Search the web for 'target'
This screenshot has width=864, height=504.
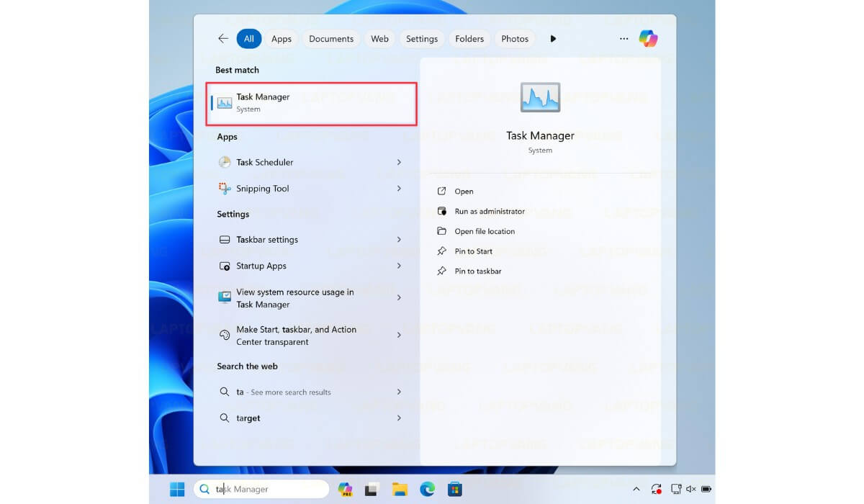tap(312, 418)
